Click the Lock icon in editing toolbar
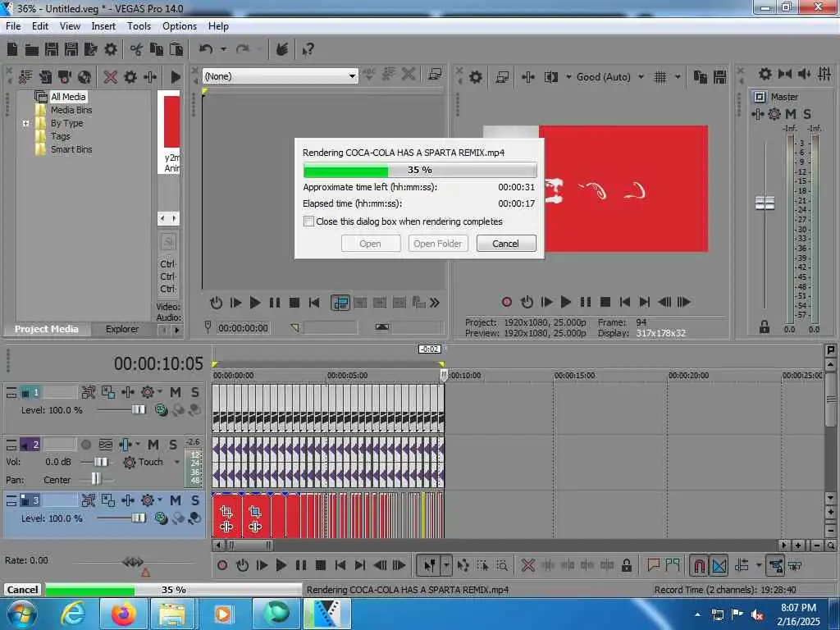This screenshot has width=840, height=630. coord(626,565)
